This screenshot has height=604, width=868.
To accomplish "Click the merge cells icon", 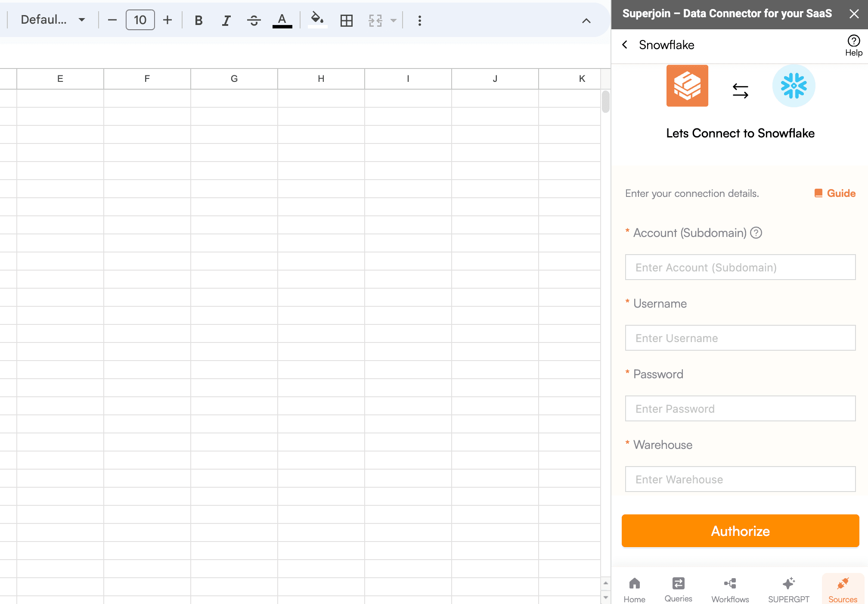I will 375,20.
